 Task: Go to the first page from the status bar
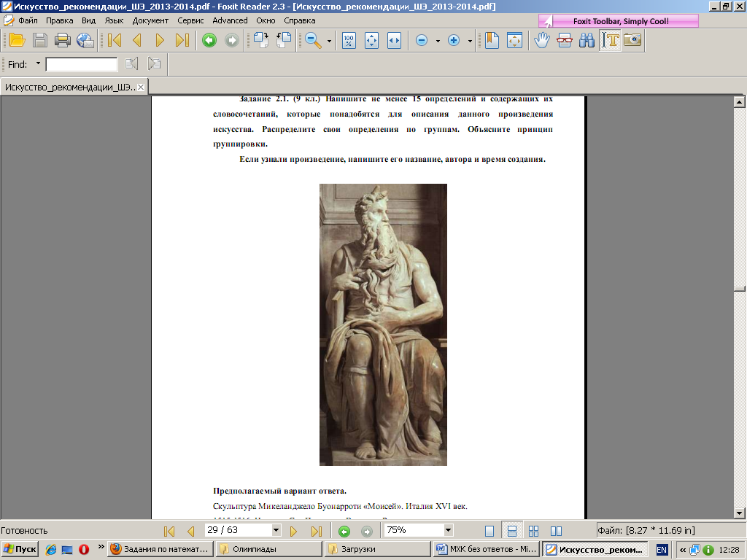click(169, 531)
